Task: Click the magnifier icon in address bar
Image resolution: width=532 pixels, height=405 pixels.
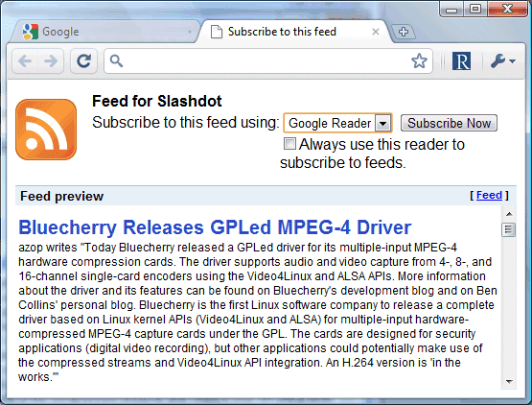Action: tap(116, 61)
